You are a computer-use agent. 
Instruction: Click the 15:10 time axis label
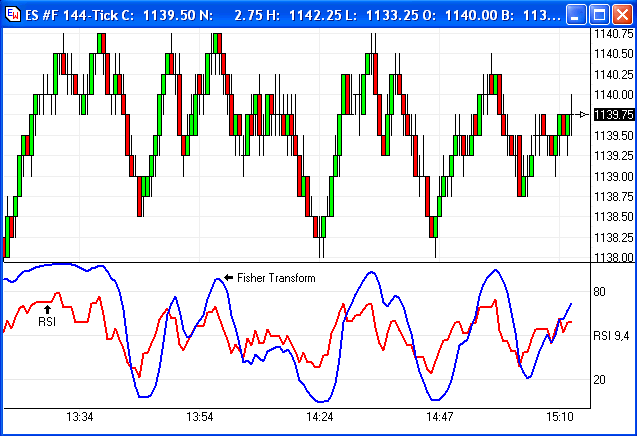559,416
